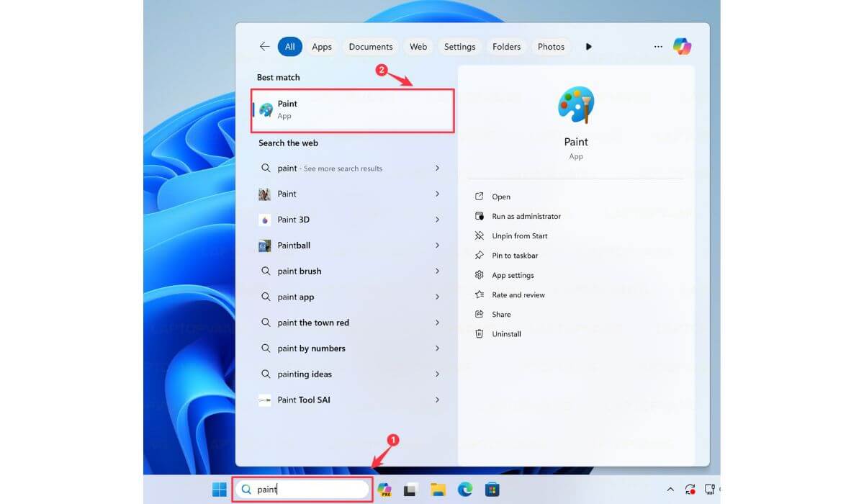Open Microsoft Store from the taskbar
This screenshot has height=504, width=864.
[x=492, y=490]
